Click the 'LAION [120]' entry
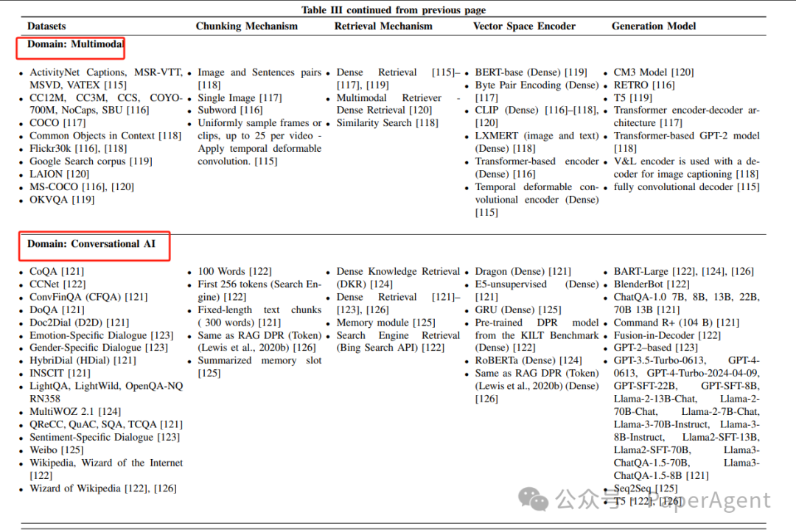Screen dimensions: 796x532 tap(59, 174)
